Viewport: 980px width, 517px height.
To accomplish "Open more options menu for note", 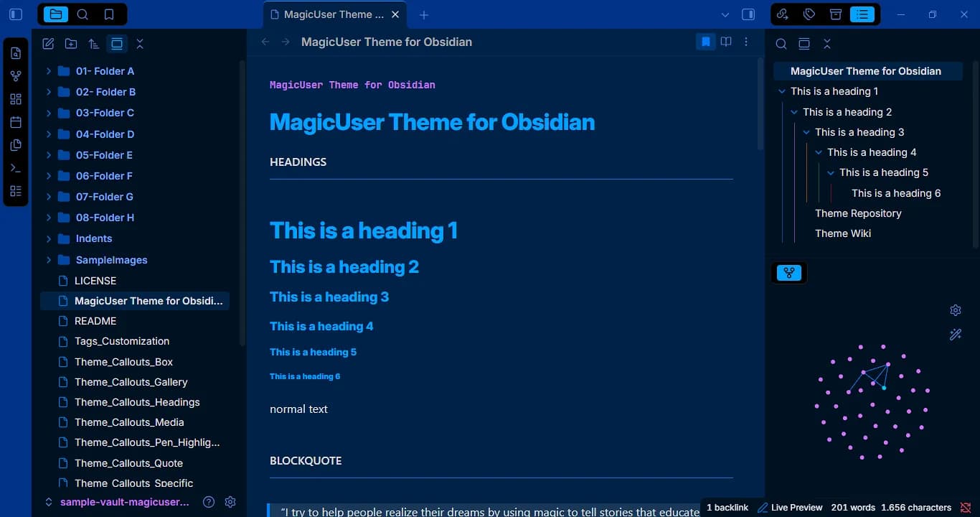I will [x=746, y=42].
